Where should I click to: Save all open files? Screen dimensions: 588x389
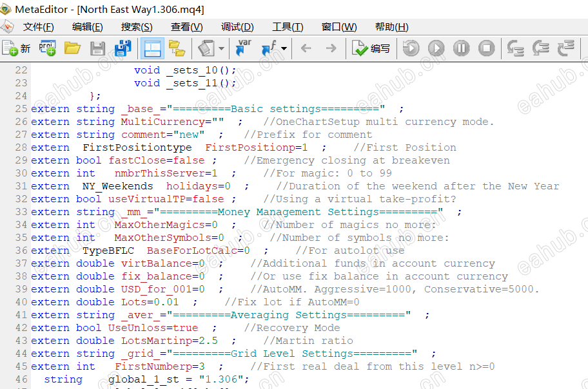click(122, 48)
